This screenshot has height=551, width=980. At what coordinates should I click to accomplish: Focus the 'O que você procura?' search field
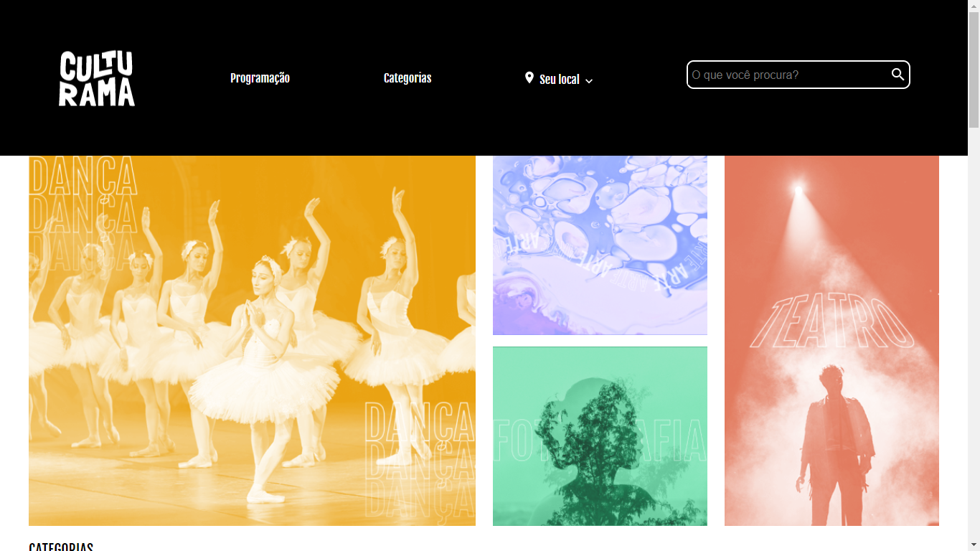pyautogui.click(x=788, y=75)
